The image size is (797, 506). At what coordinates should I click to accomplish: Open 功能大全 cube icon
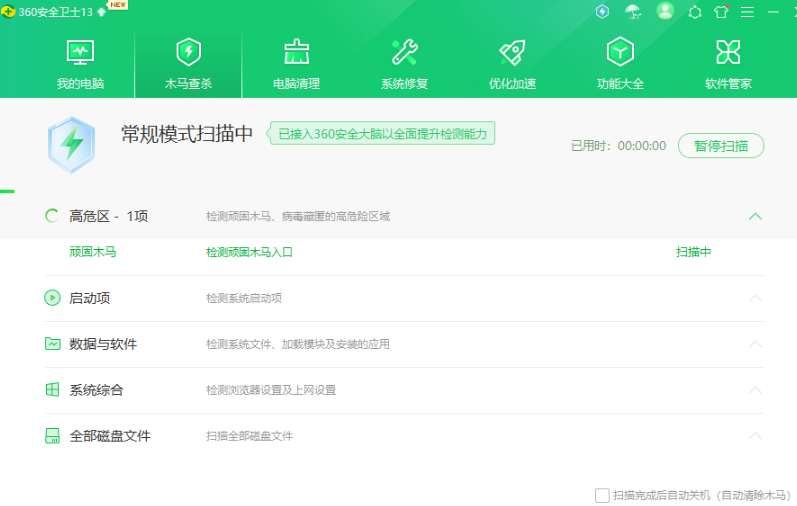620,52
